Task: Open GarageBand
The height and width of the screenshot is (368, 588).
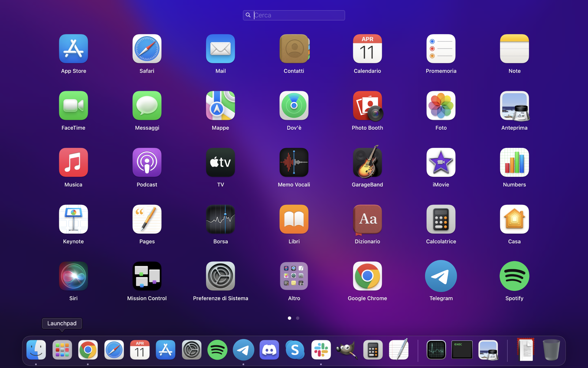Action: tap(367, 162)
